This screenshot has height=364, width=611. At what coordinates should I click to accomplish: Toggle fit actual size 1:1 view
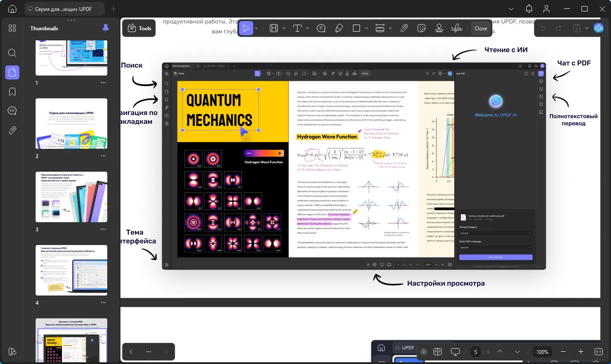click(x=598, y=352)
